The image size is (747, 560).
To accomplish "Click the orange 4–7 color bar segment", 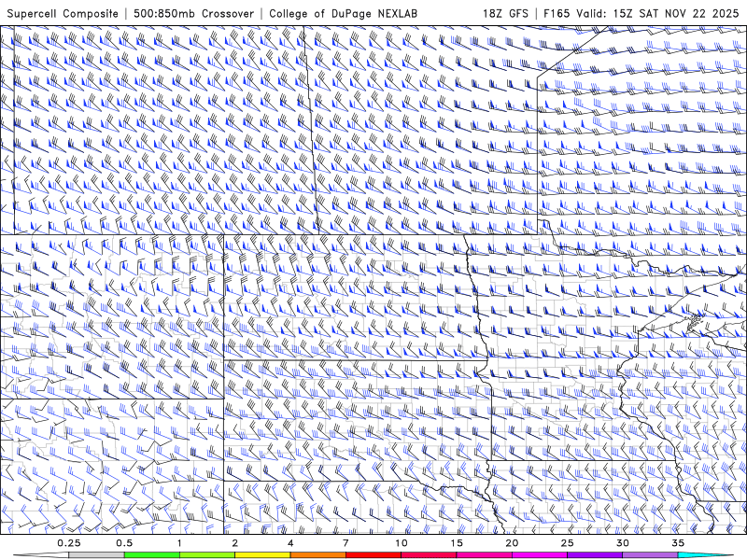I will (x=317, y=554).
